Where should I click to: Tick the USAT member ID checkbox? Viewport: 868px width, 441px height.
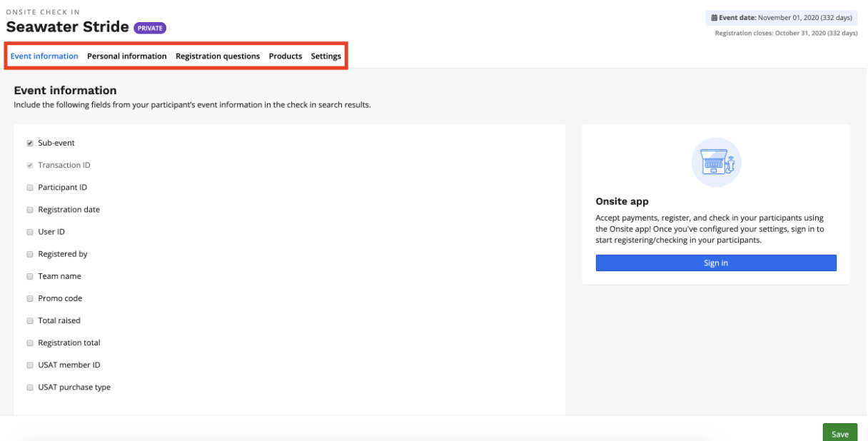pos(30,365)
